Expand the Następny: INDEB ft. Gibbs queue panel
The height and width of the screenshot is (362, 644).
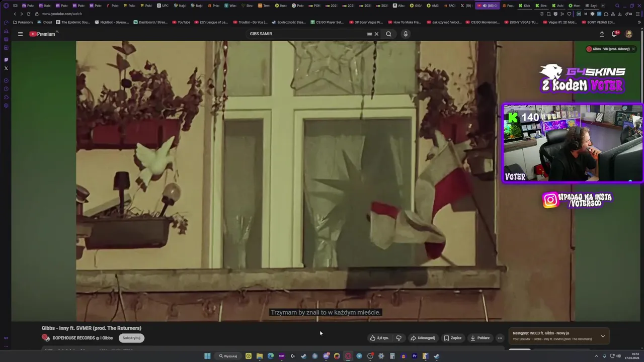tap(603, 336)
